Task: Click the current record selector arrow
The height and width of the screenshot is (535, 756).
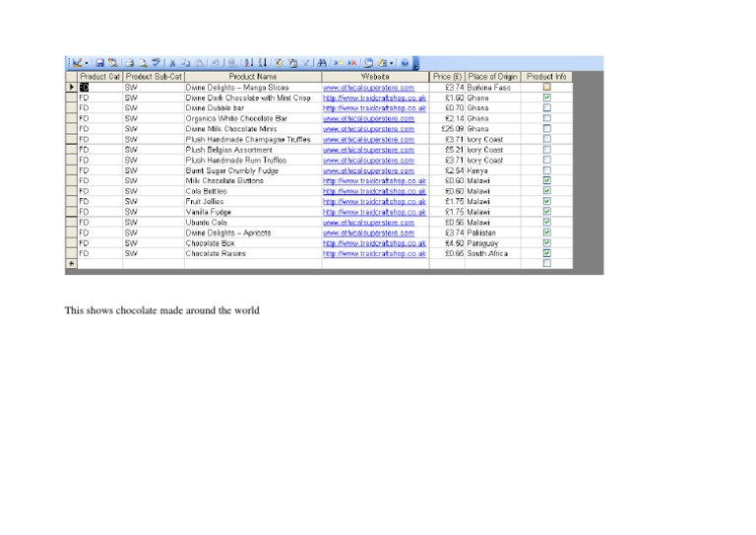Action: click(x=71, y=88)
